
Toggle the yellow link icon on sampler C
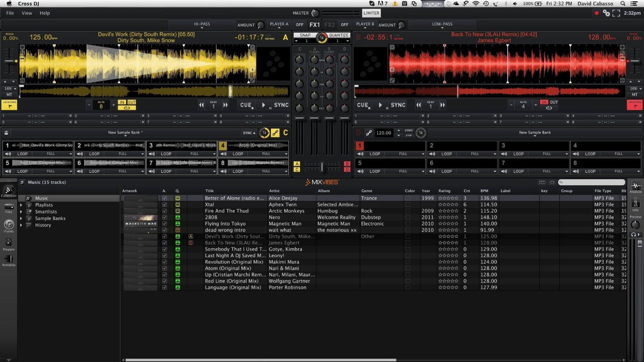[275, 133]
